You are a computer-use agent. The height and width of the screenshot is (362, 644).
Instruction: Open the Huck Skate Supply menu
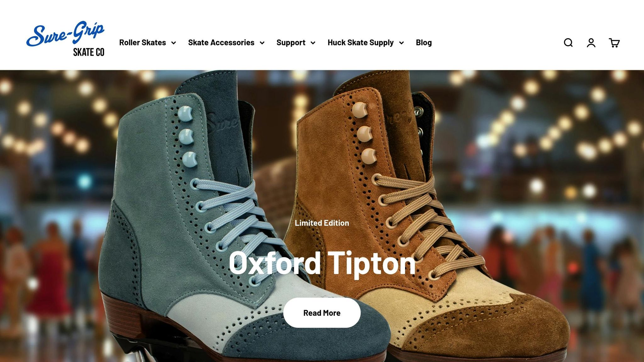(x=360, y=43)
